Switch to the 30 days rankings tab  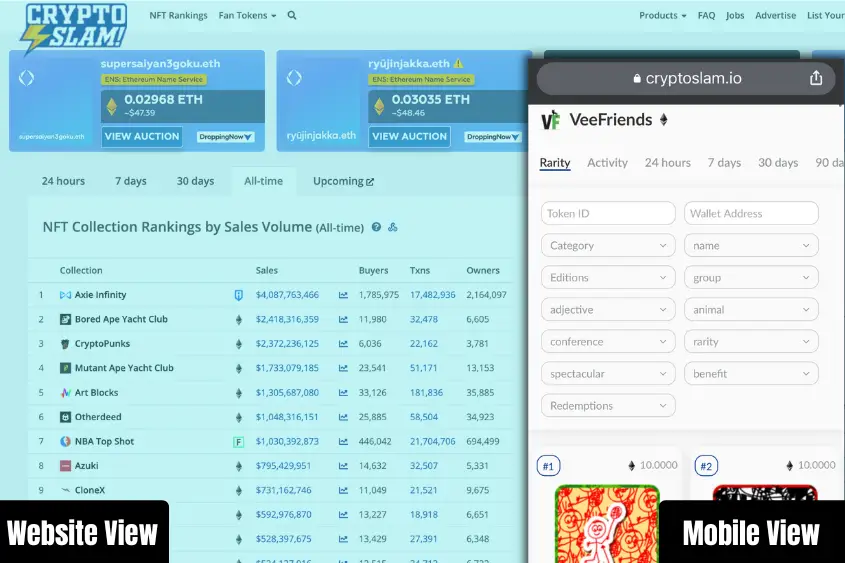coord(195,181)
